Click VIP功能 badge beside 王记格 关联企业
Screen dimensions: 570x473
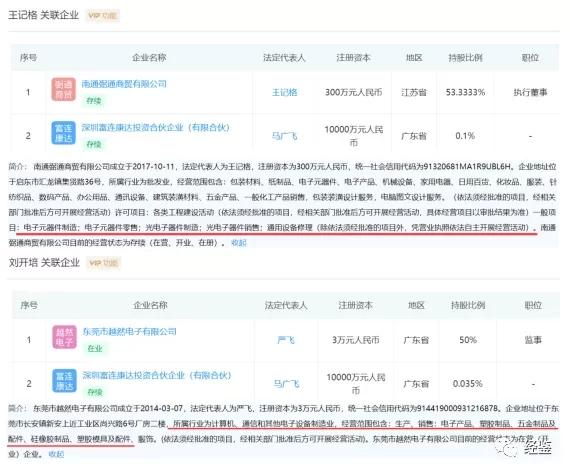(103, 15)
